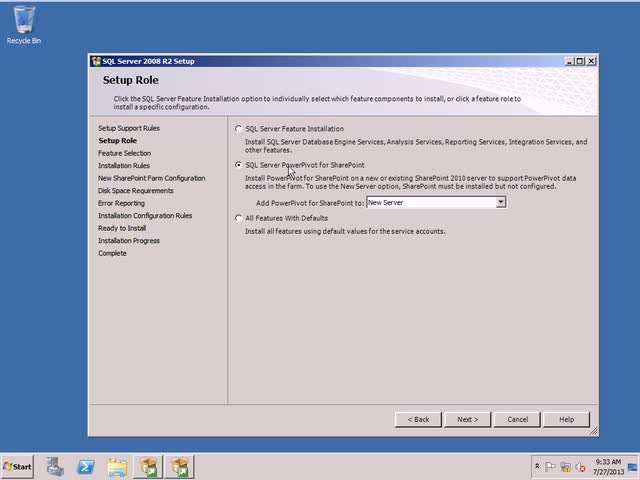
Task: Click the New Server combo box field
Action: click(x=436, y=202)
